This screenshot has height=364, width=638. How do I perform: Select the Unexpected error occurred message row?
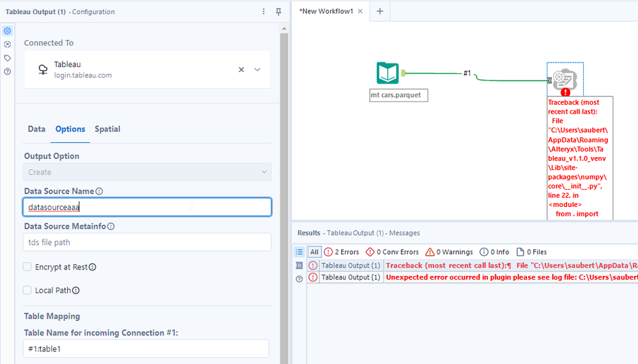click(x=473, y=277)
